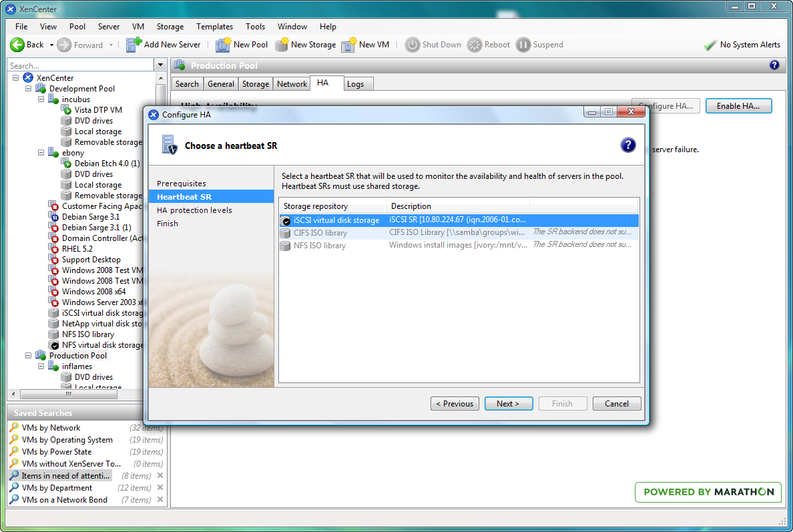Click the Description column header
Viewport: 793px width, 532px height.
[458, 206]
